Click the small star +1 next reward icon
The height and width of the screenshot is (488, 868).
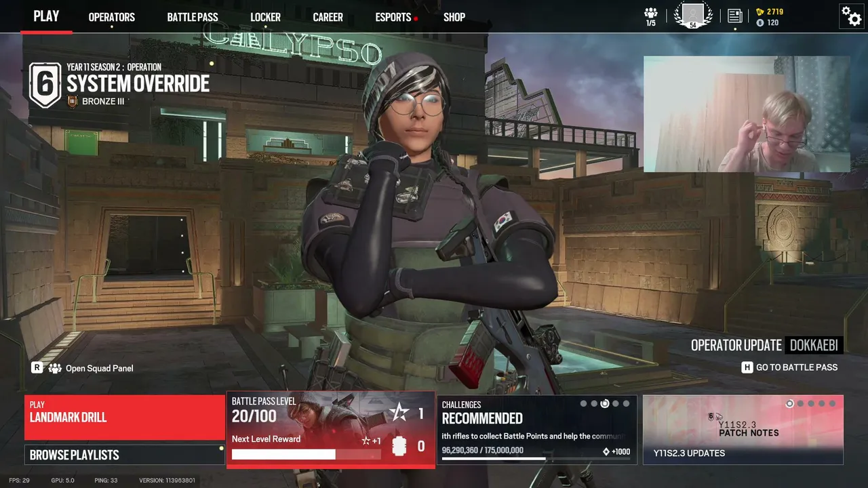(x=366, y=441)
